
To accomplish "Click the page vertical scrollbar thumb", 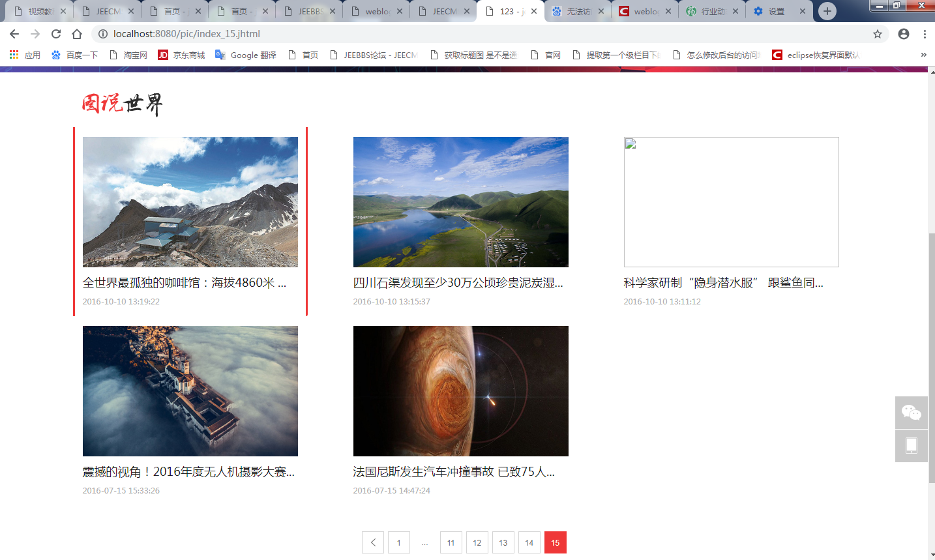I will coord(931,358).
